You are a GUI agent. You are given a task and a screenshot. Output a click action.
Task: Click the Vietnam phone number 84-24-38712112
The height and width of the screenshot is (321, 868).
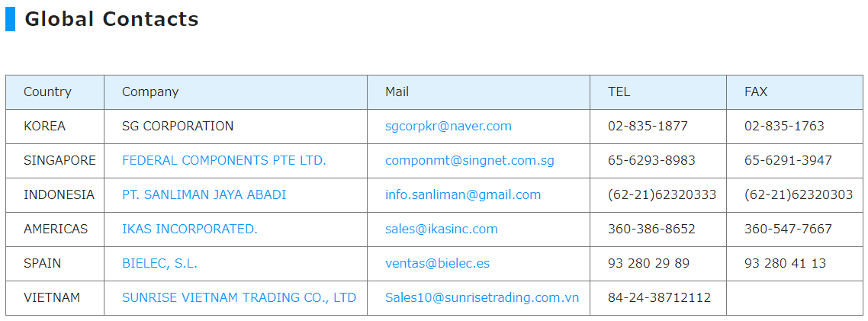[x=659, y=297]
